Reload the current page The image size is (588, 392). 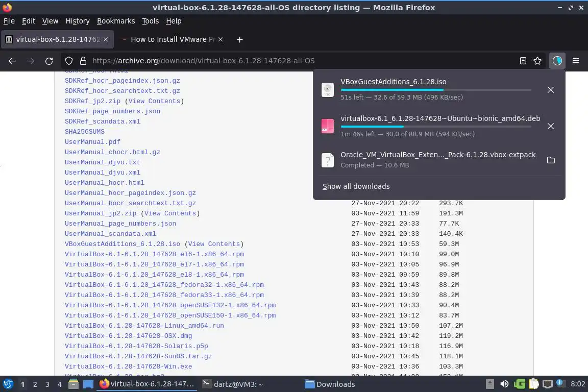click(x=49, y=61)
